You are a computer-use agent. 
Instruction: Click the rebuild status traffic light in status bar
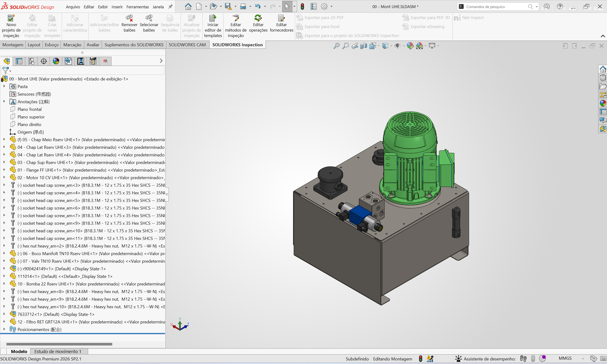(x=421, y=359)
